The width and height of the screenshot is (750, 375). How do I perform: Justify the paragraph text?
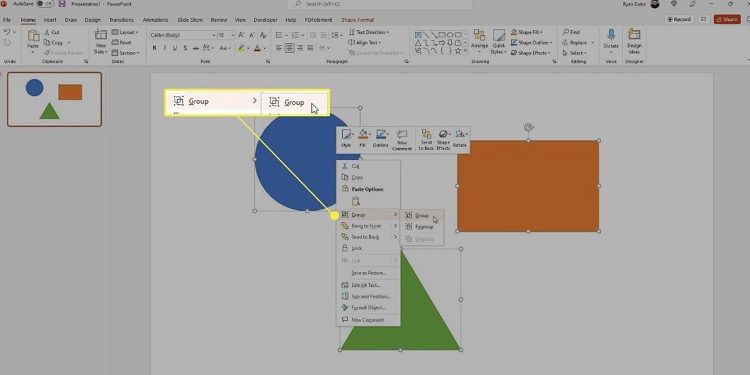point(310,48)
